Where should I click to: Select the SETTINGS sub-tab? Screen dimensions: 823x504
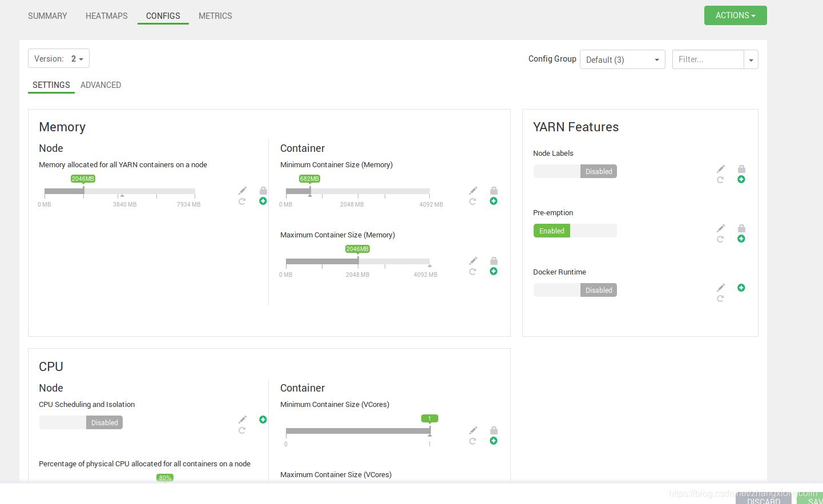51,85
